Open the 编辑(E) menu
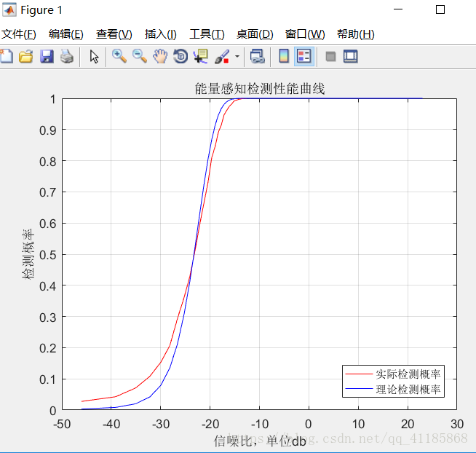The image size is (476, 453). click(66, 34)
